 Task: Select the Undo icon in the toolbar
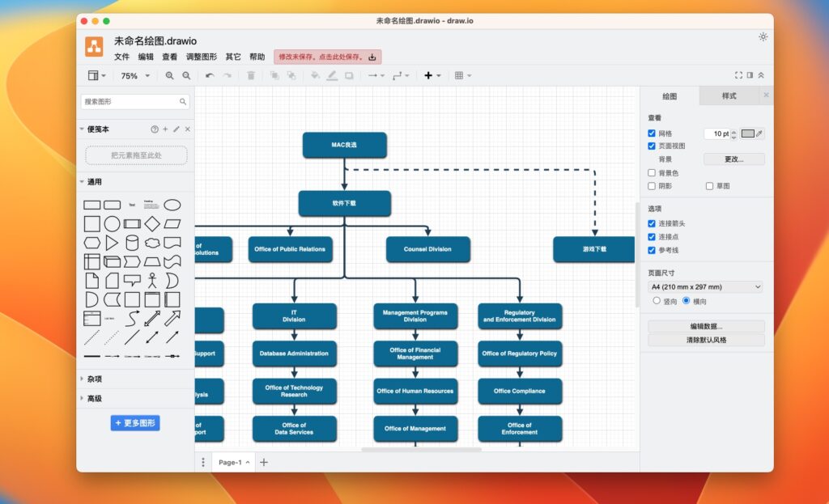coord(209,75)
